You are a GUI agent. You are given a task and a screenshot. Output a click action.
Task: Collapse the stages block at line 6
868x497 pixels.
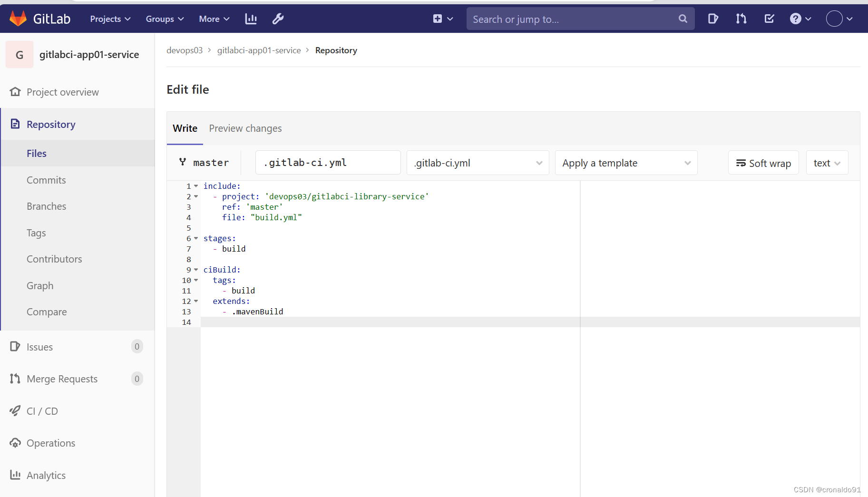(x=196, y=238)
